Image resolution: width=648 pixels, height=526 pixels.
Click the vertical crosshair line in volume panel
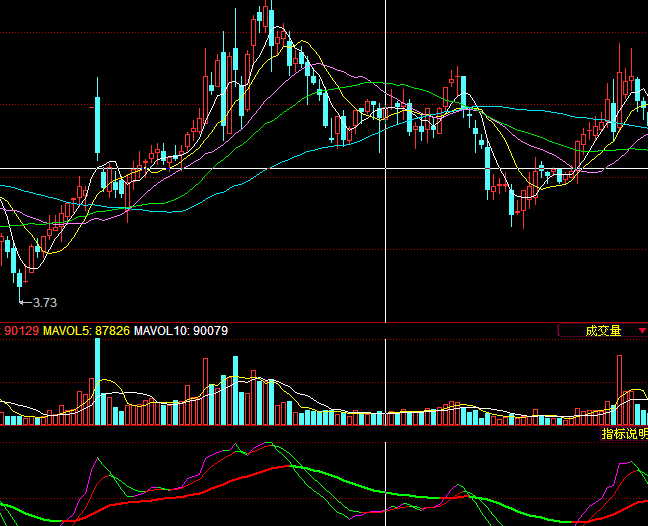[386, 382]
